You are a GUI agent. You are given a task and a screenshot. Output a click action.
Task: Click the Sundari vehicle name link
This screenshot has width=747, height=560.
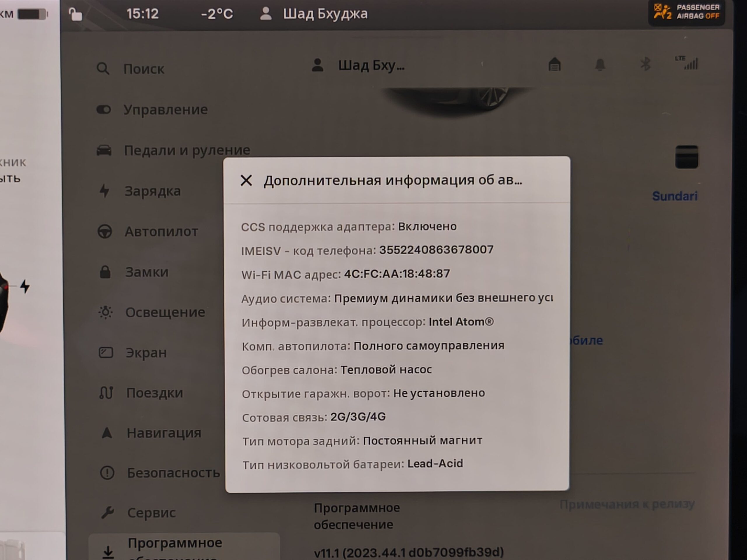(674, 196)
